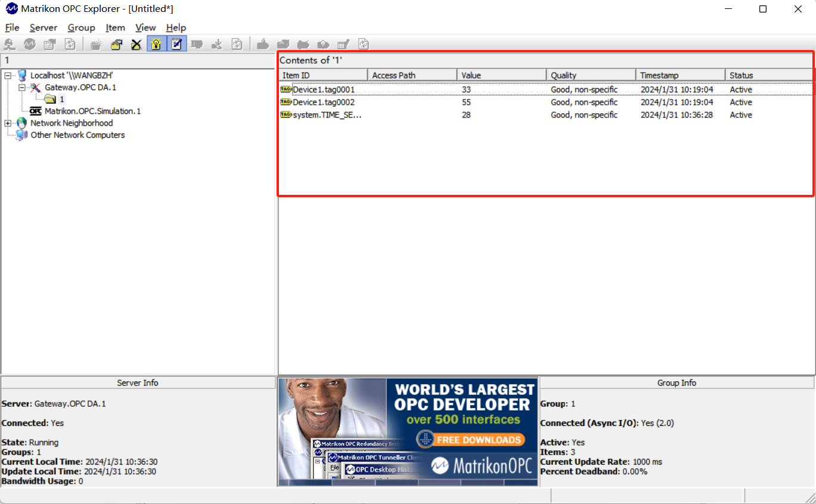This screenshot has width=816, height=504.
Task: Click the FREE DOWNLOADS banner button
Action: click(471, 440)
